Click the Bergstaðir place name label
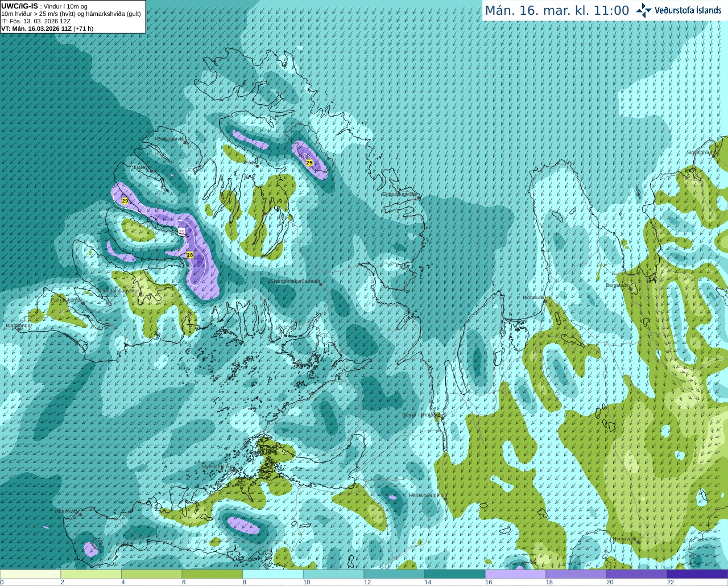Viewport: 728px width, 586px height. point(617,285)
